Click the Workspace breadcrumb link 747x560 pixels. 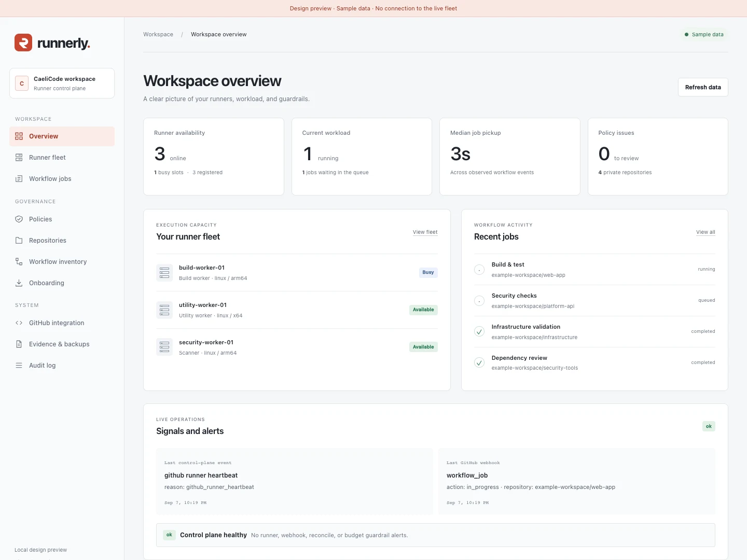click(x=158, y=35)
